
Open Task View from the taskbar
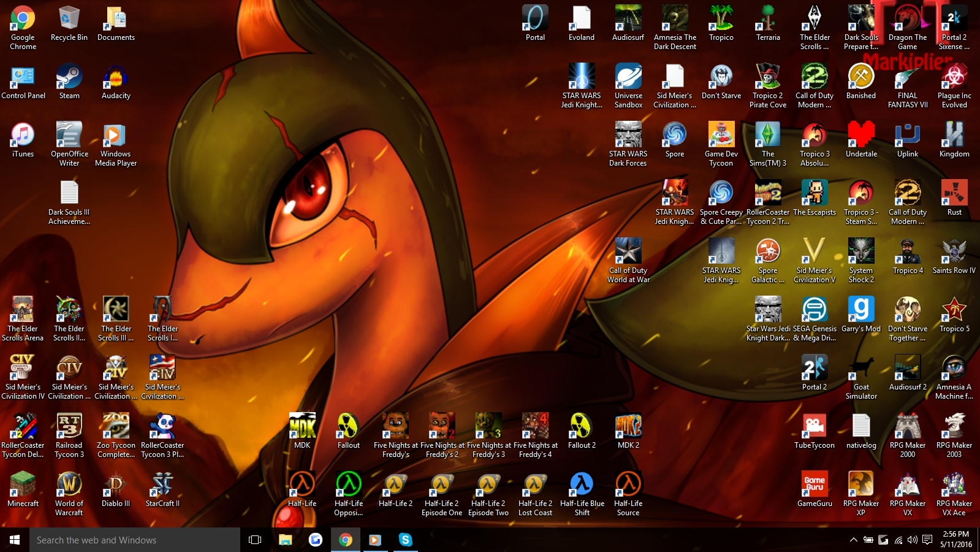[255, 540]
